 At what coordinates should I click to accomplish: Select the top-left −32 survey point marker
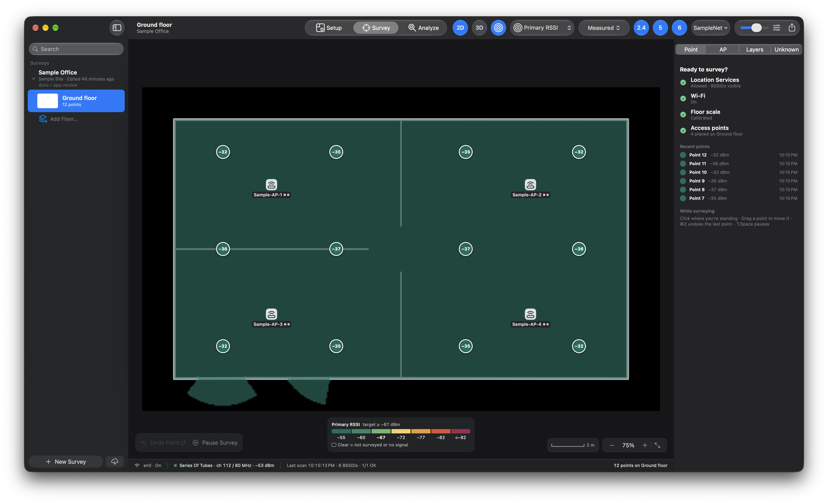pos(223,152)
